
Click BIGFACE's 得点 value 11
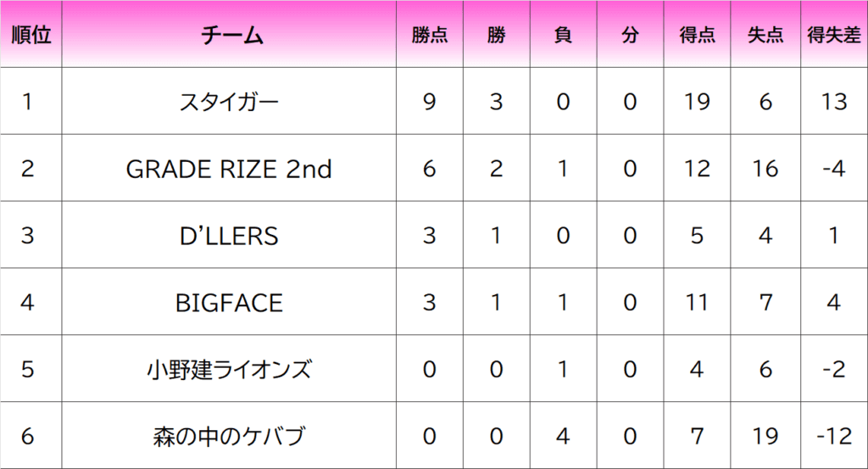coord(697,302)
